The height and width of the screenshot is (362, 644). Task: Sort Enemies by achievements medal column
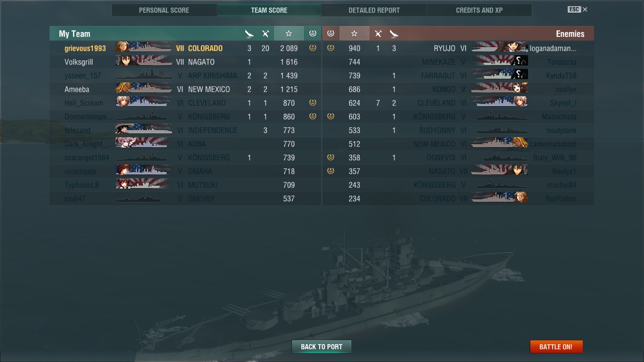(x=330, y=33)
